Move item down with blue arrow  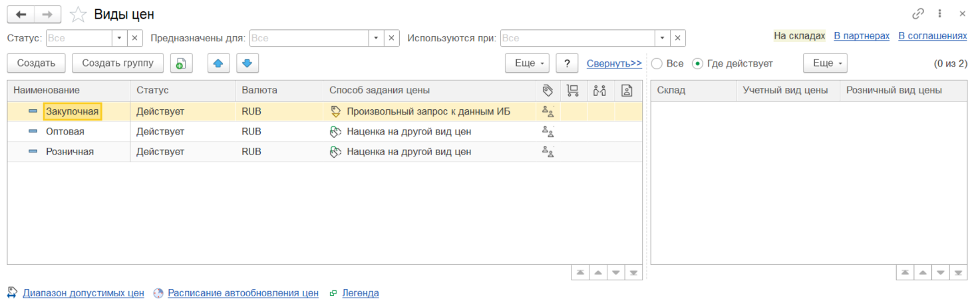(247, 63)
